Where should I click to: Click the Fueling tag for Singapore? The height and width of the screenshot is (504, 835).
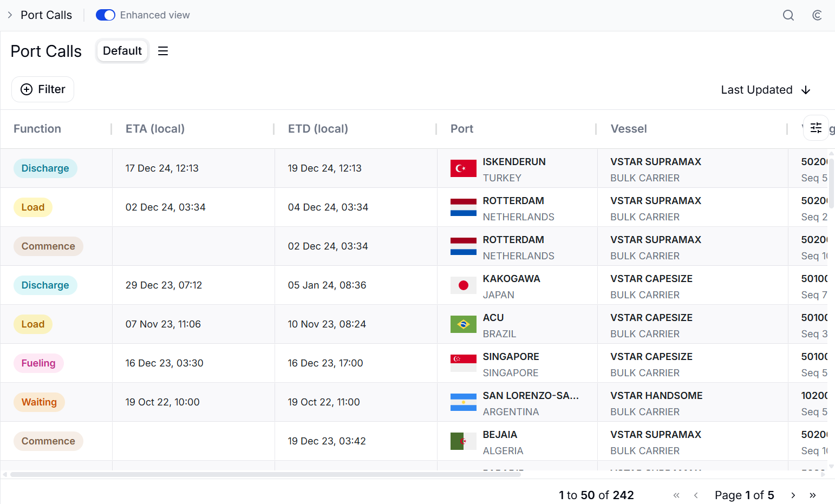point(38,363)
